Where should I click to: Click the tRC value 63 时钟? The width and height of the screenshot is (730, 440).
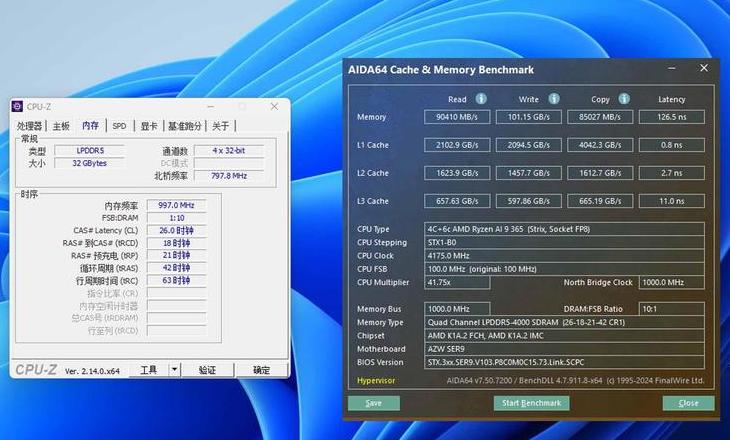(176, 280)
